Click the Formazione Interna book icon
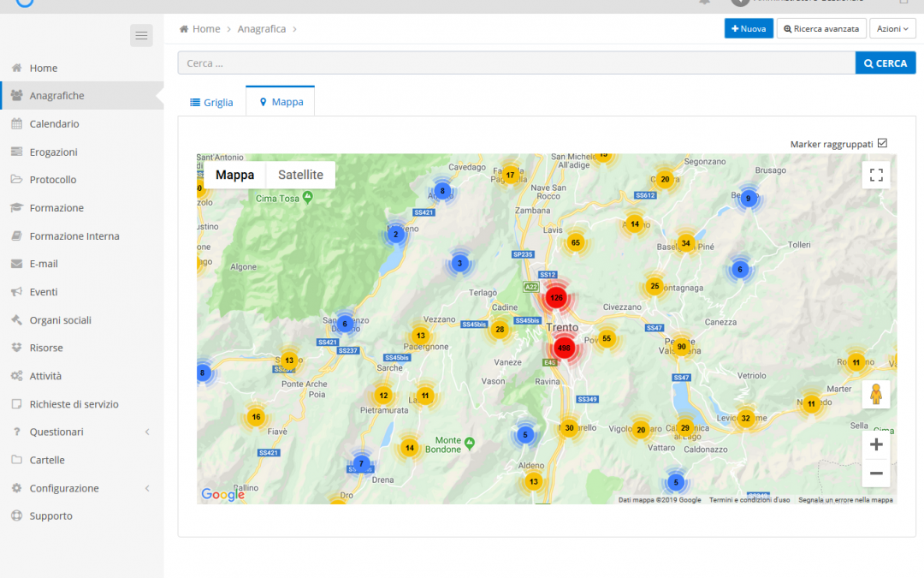The image size is (924, 578). (x=16, y=236)
